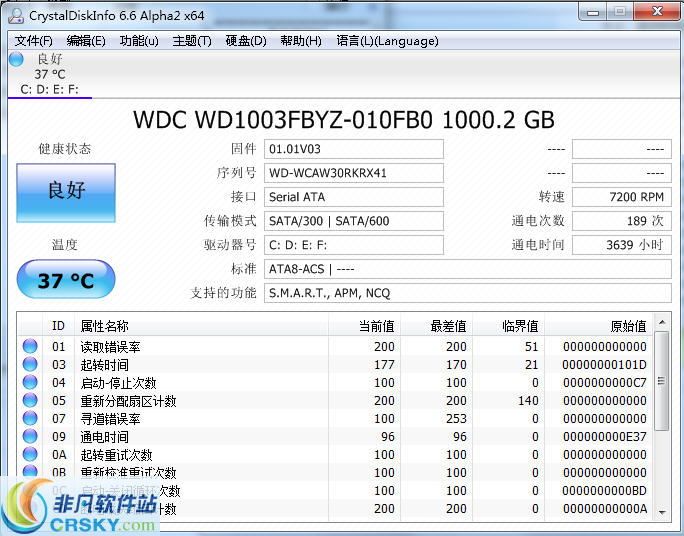This screenshot has width=684, height=536.
Task: Click status orb for attribute 07 寻道错误率
Action: pyautogui.click(x=30, y=418)
